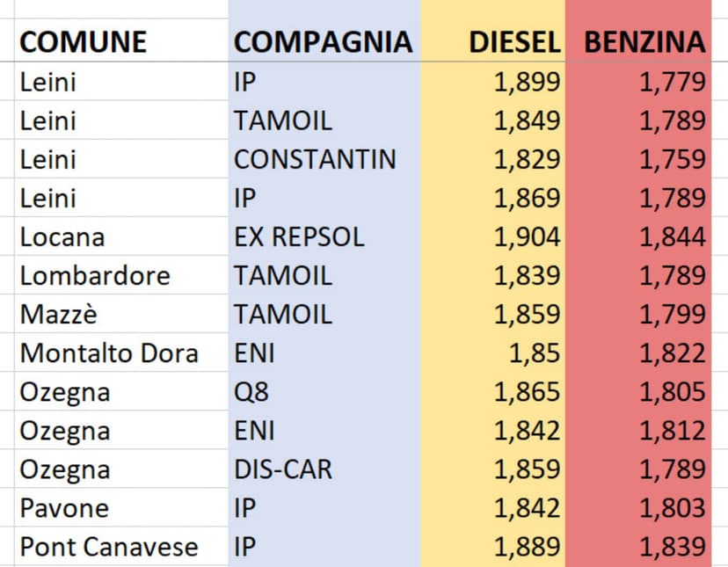The height and width of the screenshot is (567, 728).
Task: Click the Montalto Dora cell
Action: point(109,353)
